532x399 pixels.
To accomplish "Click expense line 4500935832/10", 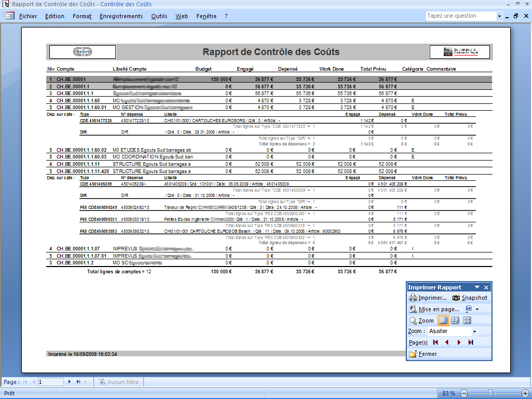I will [277, 231].
